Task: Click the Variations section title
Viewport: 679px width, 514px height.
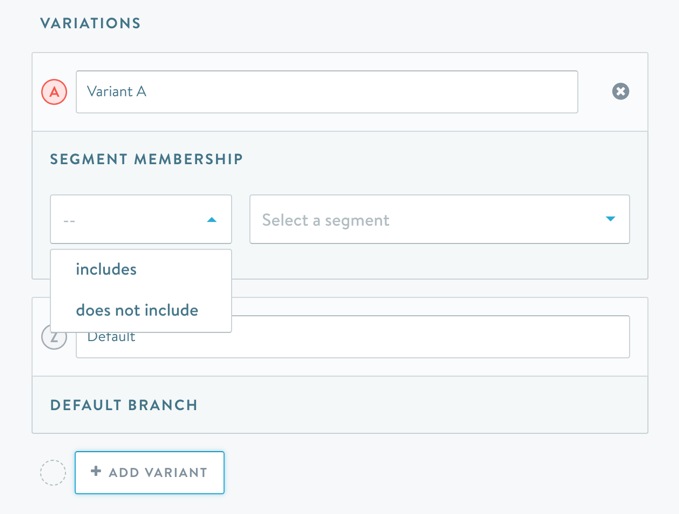Action: (90, 23)
